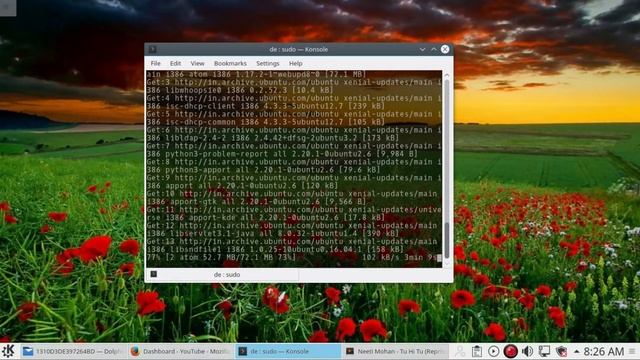Open the File menu in Konsole
Image resolution: width=640 pixels, height=360 pixels.
click(156, 64)
